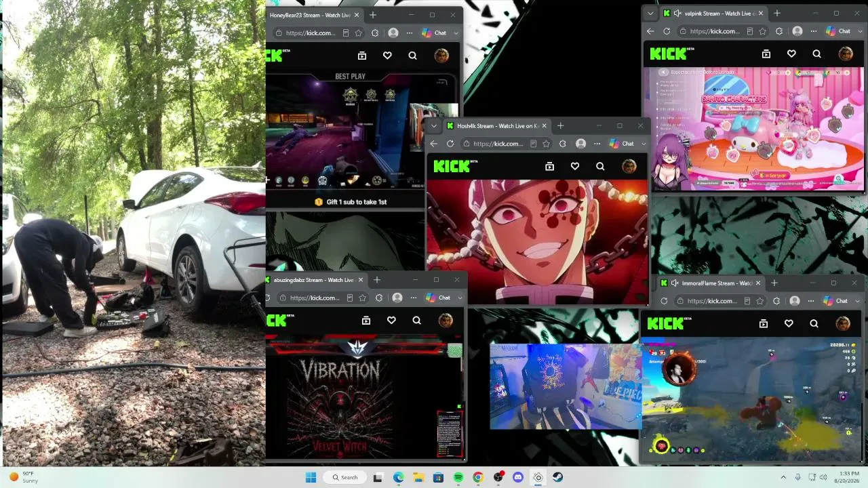The height and width of the screenshot is (488, 868).
Task: Toggle reader view in abuzingdabz window
Action: pyautogui.click(x=350, y=298)
